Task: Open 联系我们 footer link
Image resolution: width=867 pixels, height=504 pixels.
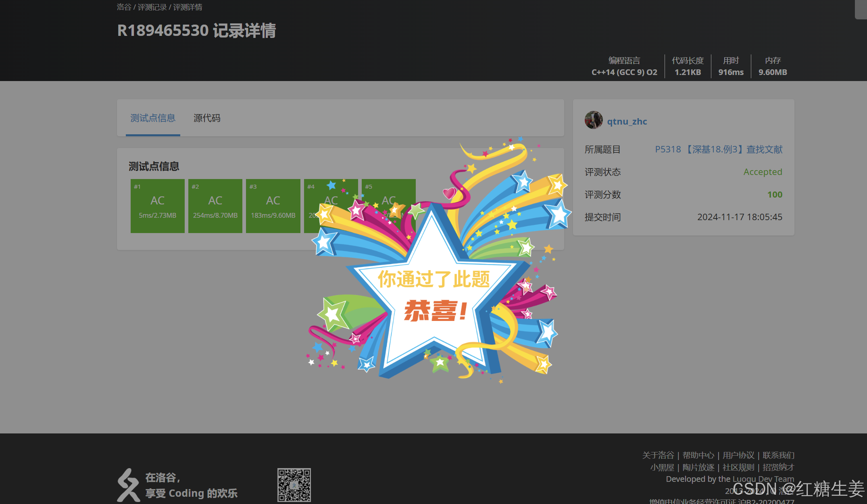Action: [x=778, y=455]
